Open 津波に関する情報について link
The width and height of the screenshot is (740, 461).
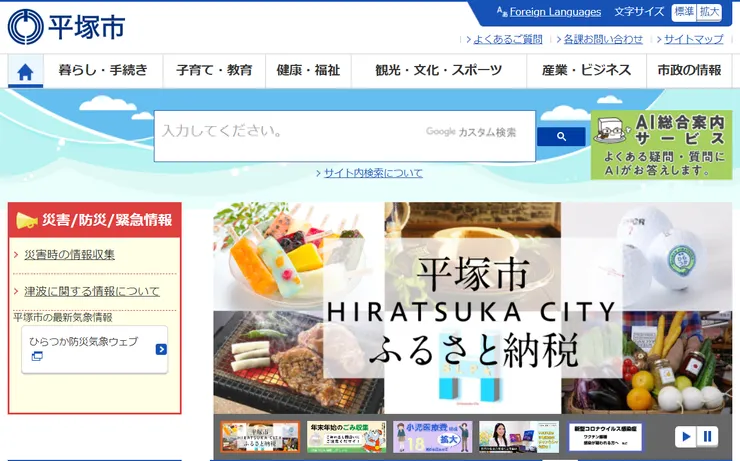click(92, 292)
